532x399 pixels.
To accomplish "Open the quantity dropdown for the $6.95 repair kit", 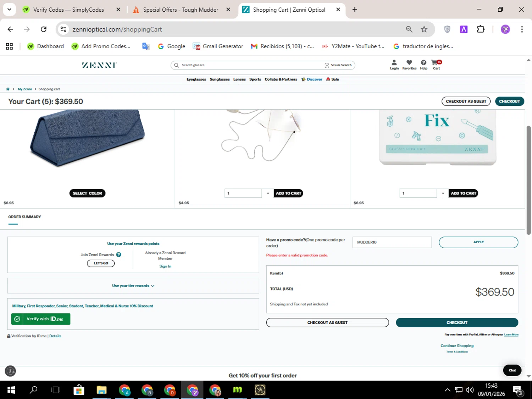I will 443,193.
